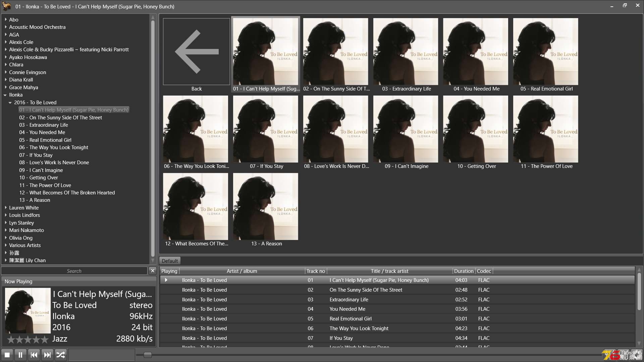
Task: Skip to the previous track
Action: coord(34,355)
